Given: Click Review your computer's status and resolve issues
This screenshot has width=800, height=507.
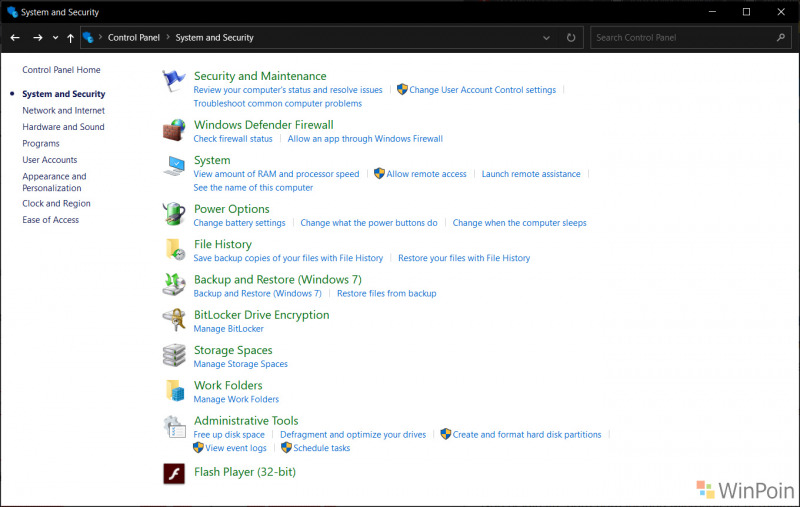Looking at the screenshot, I should (288, 90).
